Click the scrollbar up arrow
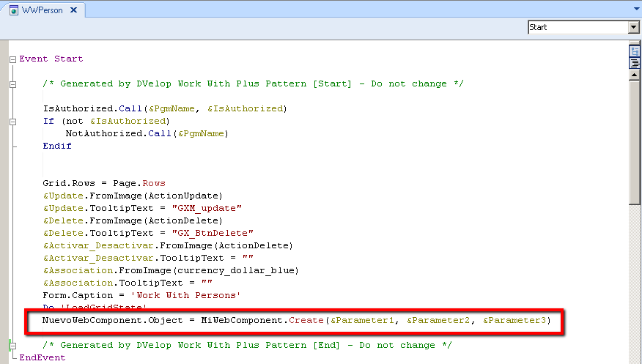 [635, 74]
